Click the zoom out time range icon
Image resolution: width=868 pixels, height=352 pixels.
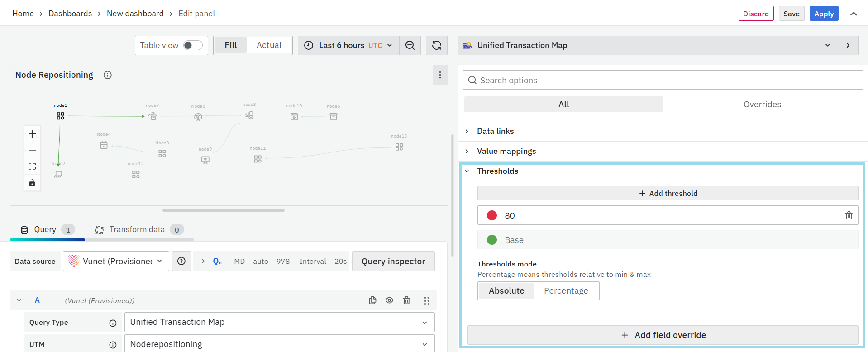point(410,45)
